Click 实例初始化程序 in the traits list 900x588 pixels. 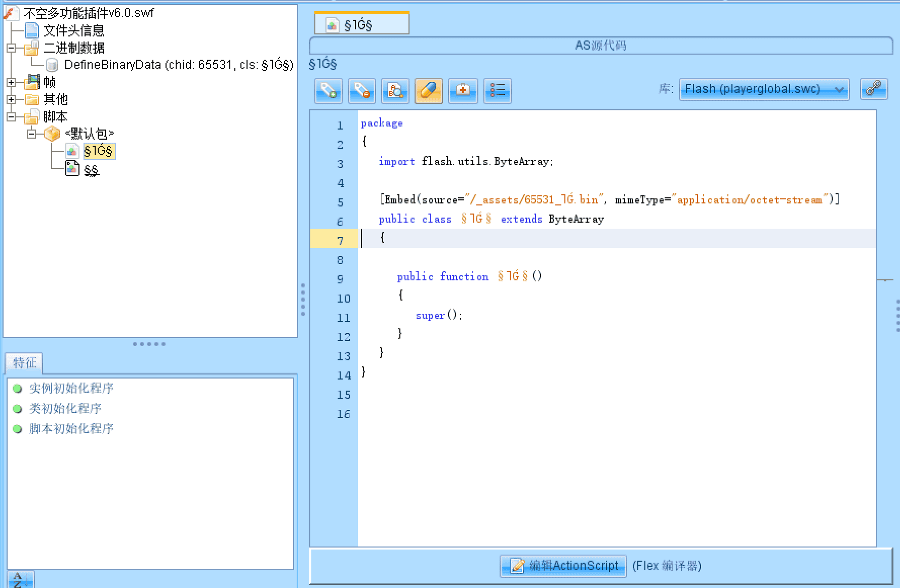[71, 388]
